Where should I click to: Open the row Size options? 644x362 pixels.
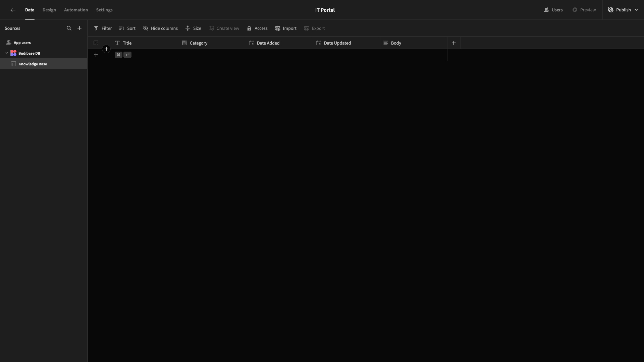coord(193,28)
